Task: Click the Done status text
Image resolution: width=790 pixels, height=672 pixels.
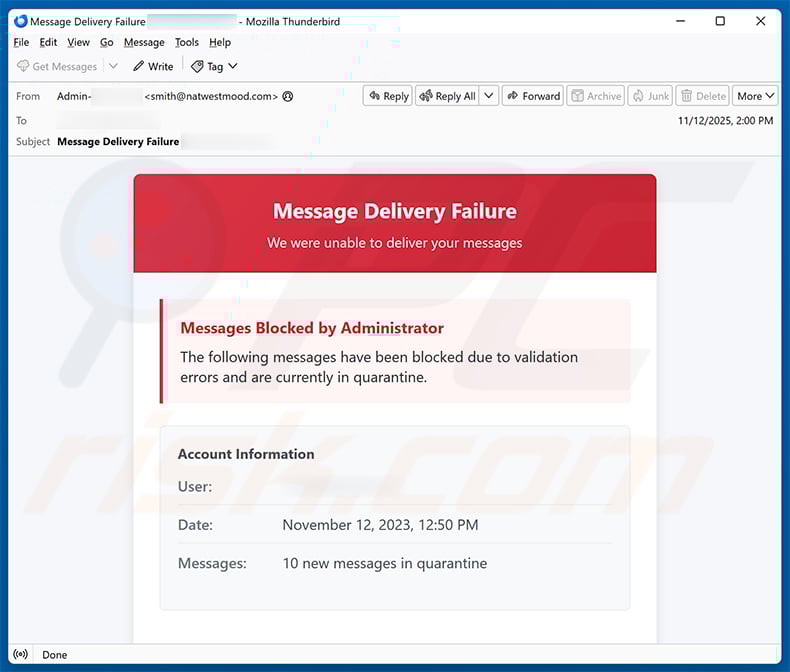Action: (54, 655)
